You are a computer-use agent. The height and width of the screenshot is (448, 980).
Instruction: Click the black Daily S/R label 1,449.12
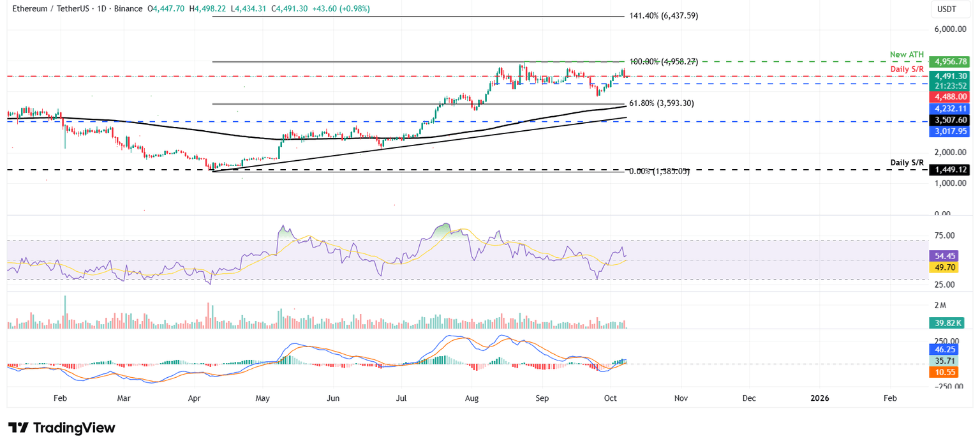click(949, 170)
